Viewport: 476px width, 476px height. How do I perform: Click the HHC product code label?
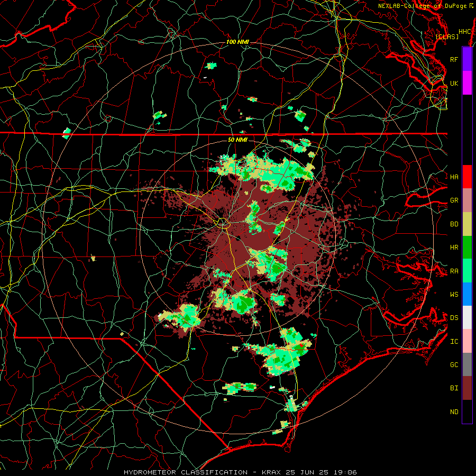464,32
